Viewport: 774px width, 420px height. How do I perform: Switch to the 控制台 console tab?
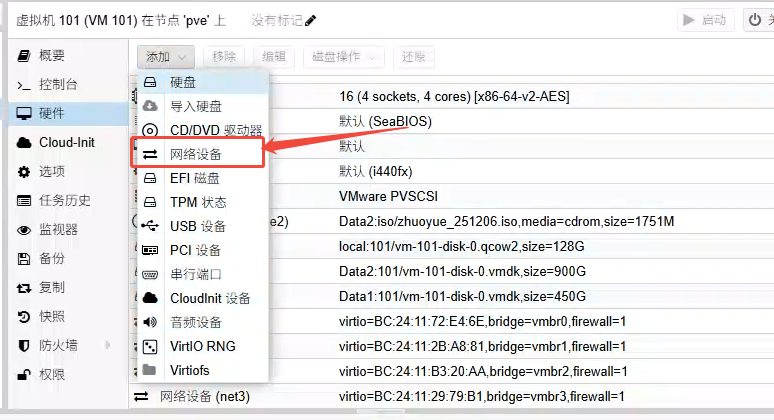tap(57, 85)
